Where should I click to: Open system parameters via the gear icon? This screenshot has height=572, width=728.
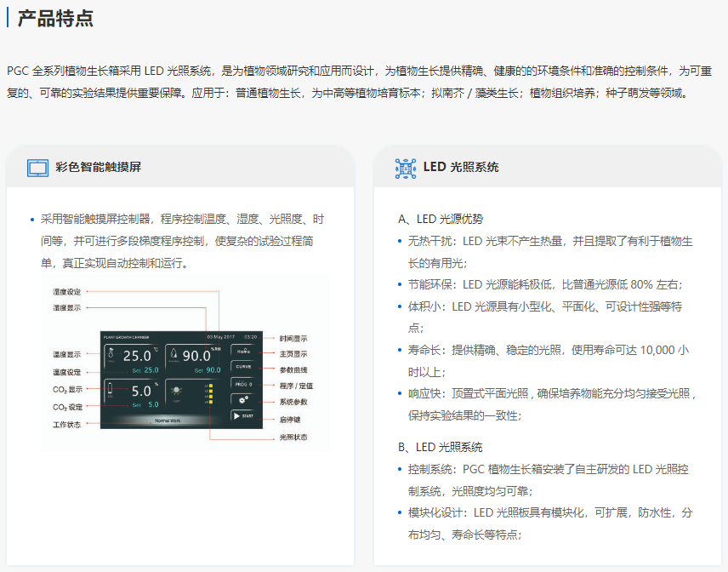tap(243, 399)
